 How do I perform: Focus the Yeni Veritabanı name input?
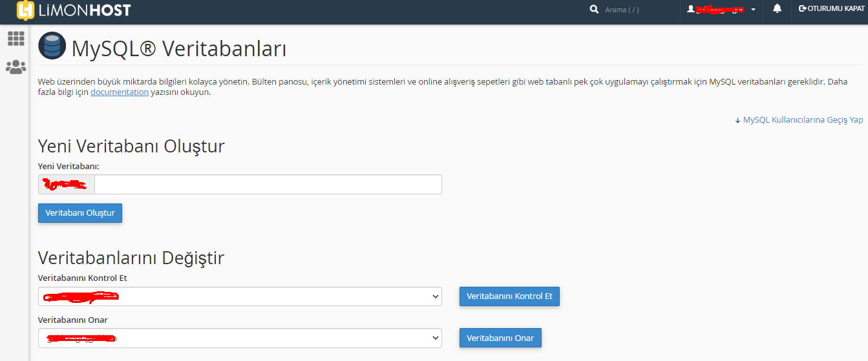268,184
